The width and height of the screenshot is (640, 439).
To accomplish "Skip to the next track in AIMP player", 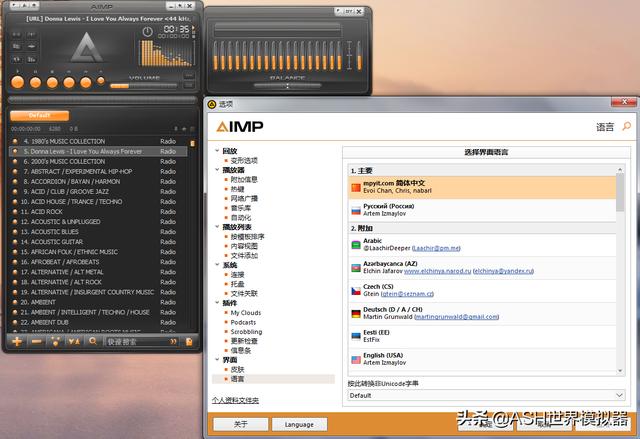I will (86, 82).
